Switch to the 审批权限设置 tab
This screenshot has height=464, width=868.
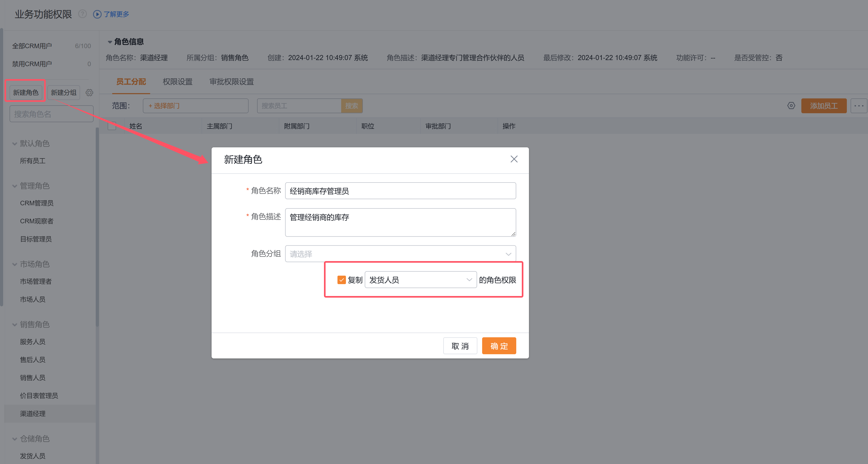[x=231, y=81]
